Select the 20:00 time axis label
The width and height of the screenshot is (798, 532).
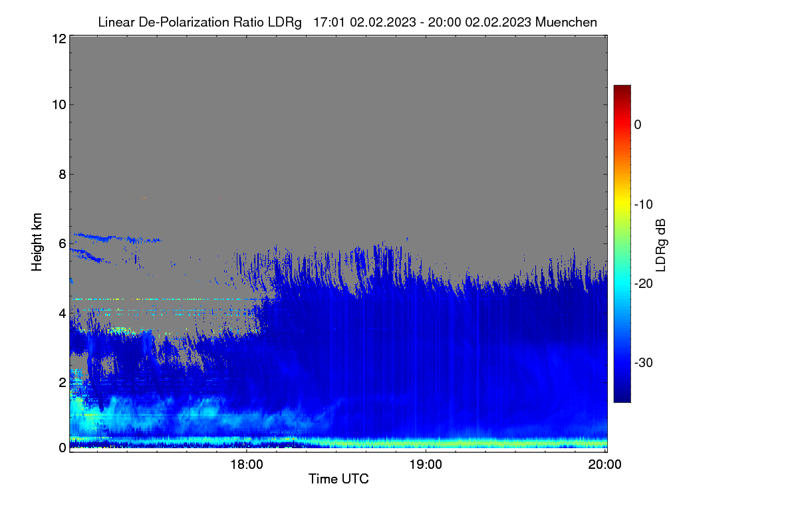tap(605, 465)
